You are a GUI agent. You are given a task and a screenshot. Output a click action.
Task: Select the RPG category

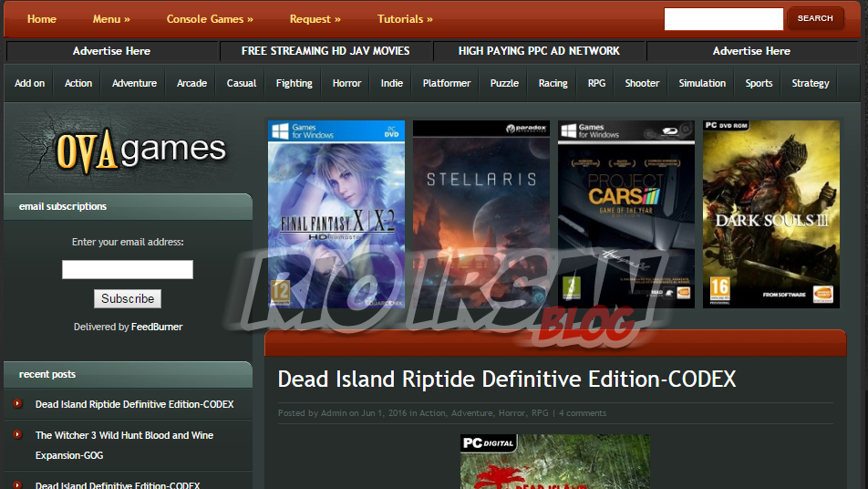click(x=596, y=83)
